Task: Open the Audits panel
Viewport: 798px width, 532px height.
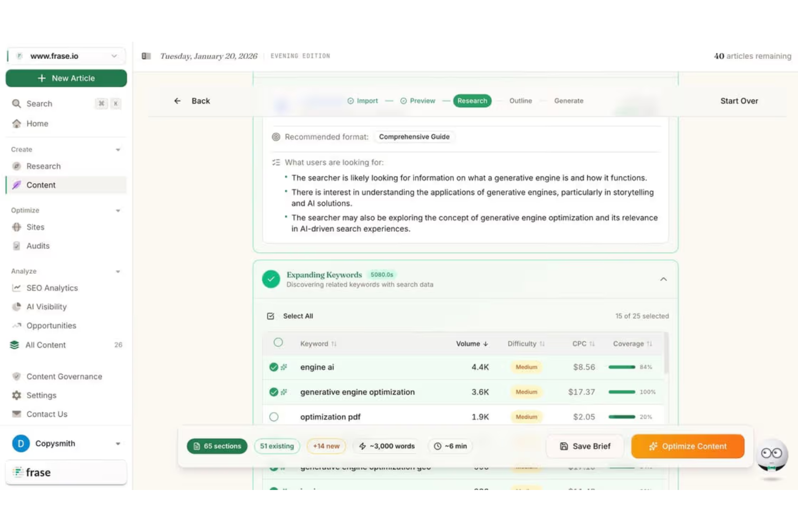Action: pos(37,246)
